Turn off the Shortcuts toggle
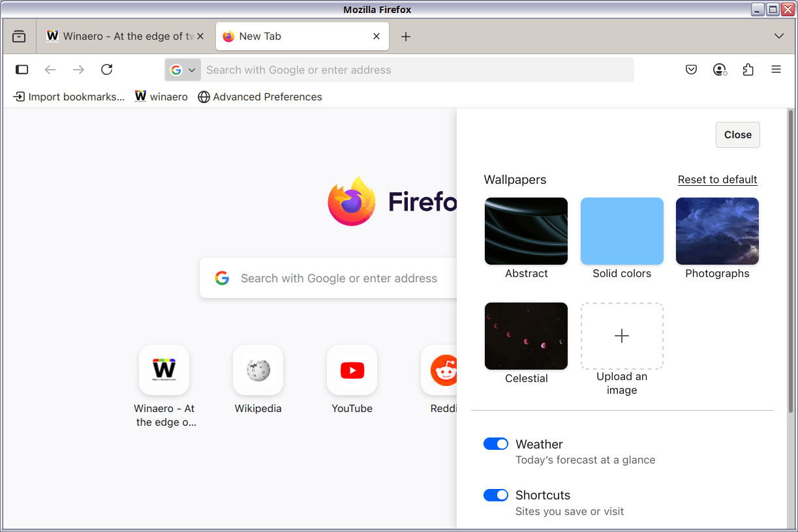798x532 pixels. (x=496, y=495)
